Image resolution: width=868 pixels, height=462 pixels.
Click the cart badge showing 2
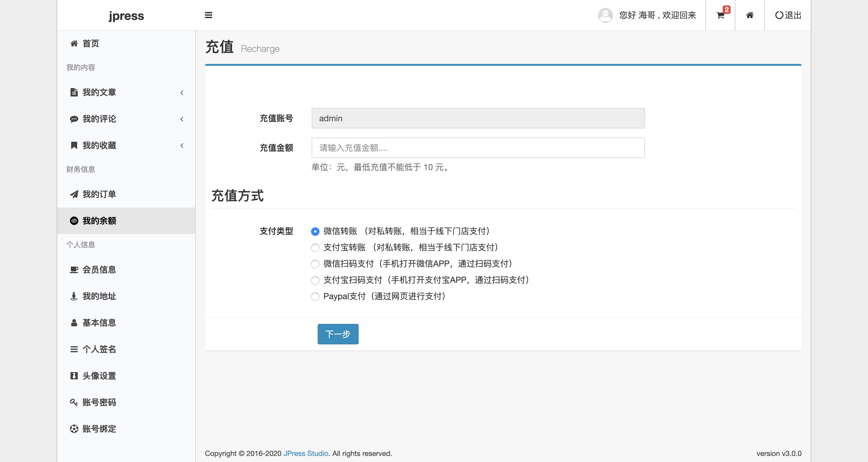[x=726, y=9]
